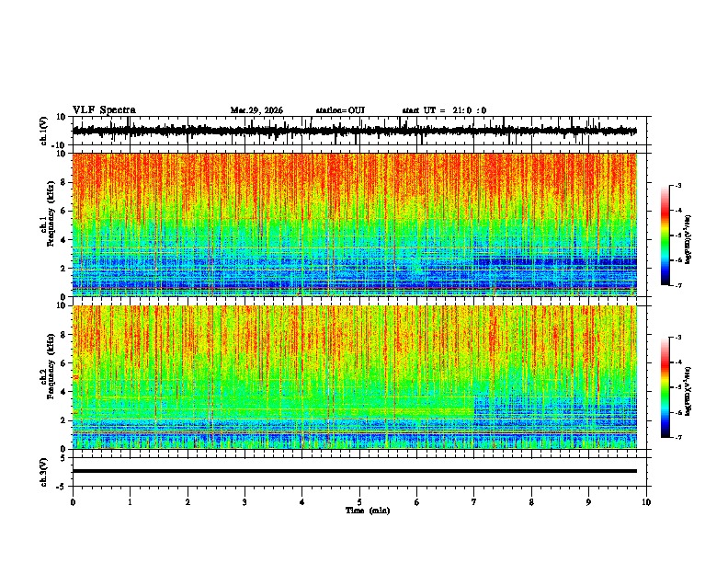728x563 pixels.
Task: Click the "-4" label on ch.2 colorbar
Action: tap(677, 362)
